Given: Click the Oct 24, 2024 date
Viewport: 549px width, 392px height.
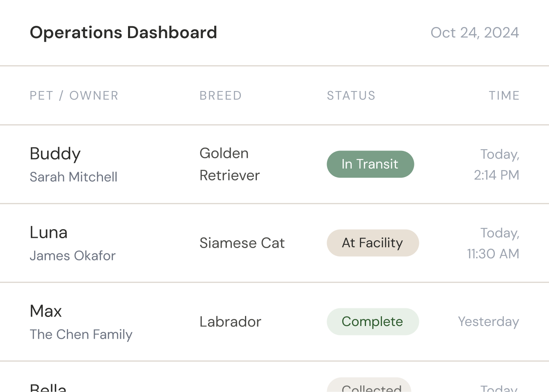Looking at the screenshot, I should coord(474,33).
